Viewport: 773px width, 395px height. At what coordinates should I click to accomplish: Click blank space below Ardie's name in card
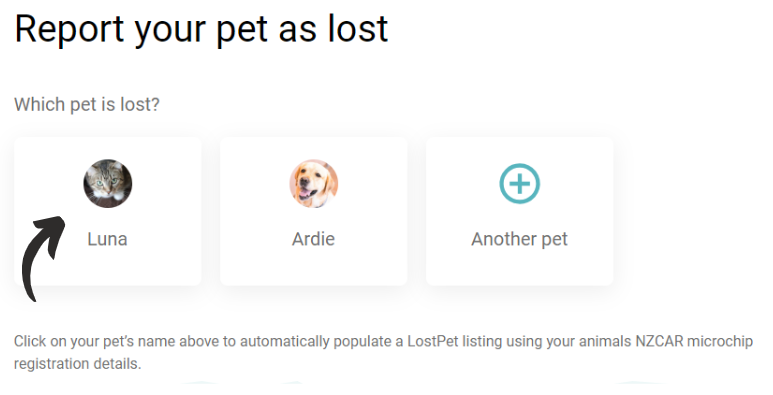tap(314, 267)
